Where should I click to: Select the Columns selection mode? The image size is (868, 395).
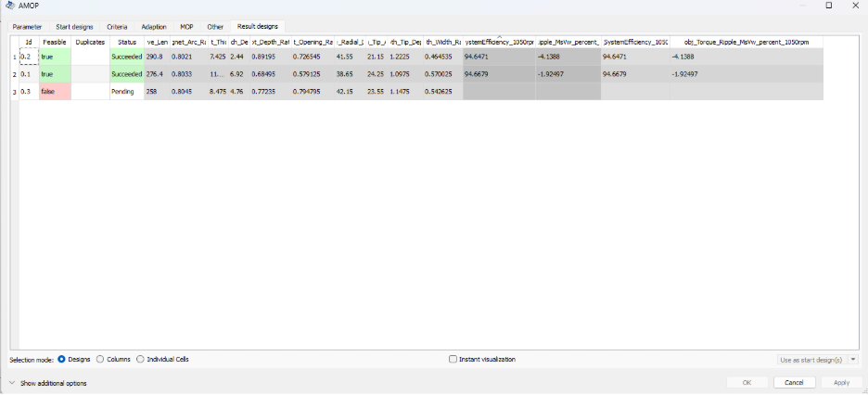(x=101, y=359)
